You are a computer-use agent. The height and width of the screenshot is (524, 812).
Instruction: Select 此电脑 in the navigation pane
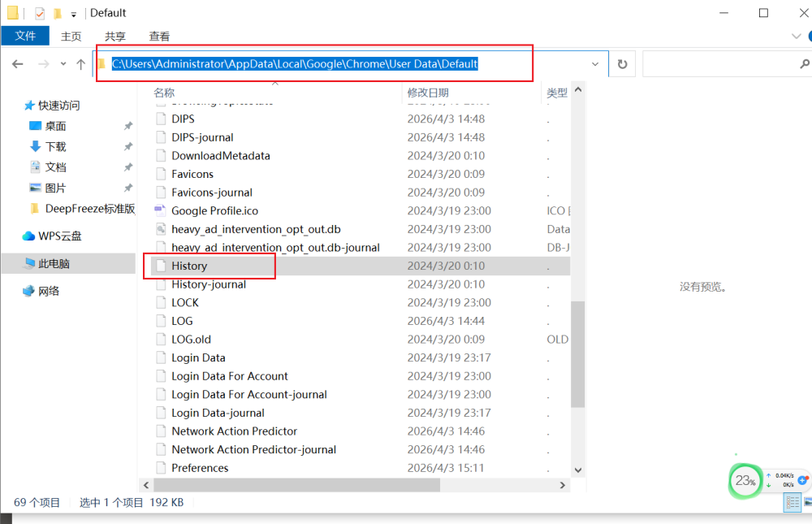(x=54, y=264)
